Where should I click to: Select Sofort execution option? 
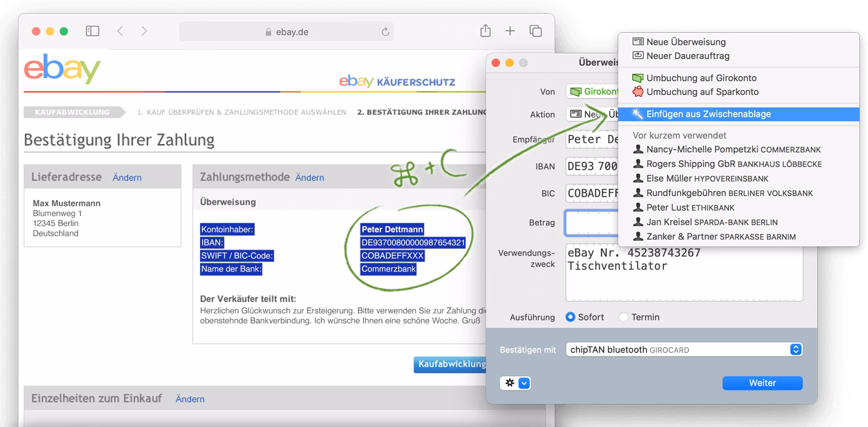point(585,317)
